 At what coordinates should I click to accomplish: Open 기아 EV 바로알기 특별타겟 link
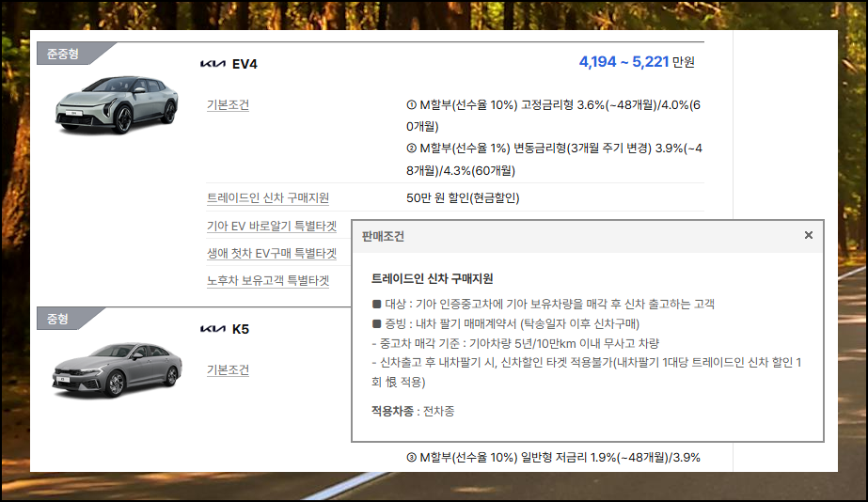click(x=272, y=226)
